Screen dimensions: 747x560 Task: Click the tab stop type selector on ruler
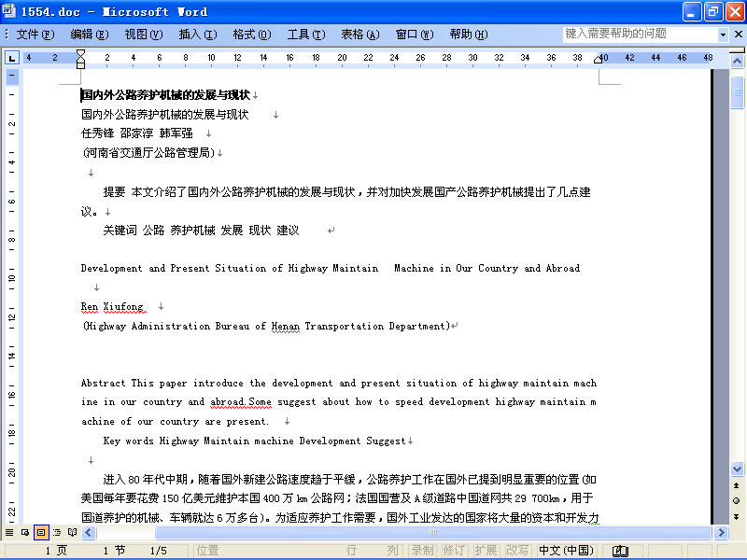tap(11, 58)
